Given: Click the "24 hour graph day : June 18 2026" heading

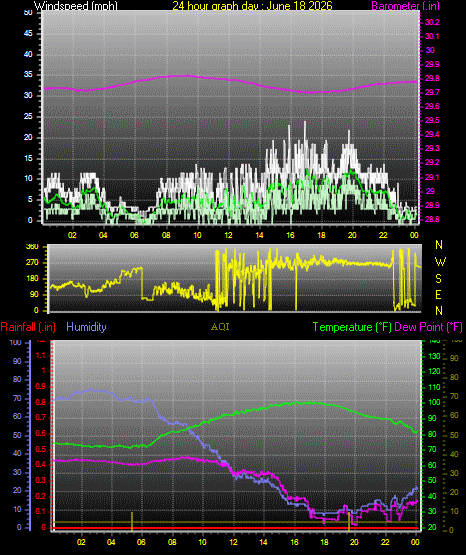Looking at the screenshot, I should pyautogui.click(x=252, y=6).
